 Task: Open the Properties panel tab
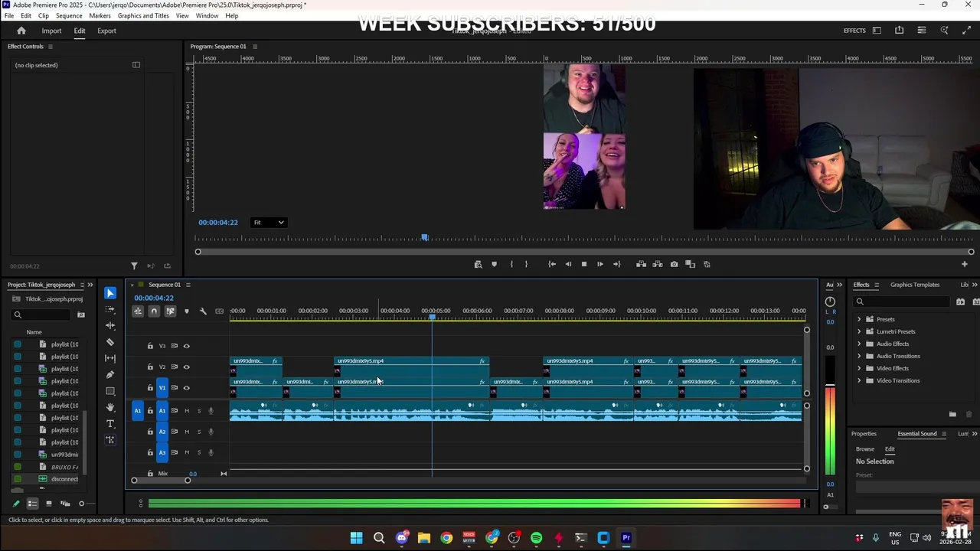point(864,434)
